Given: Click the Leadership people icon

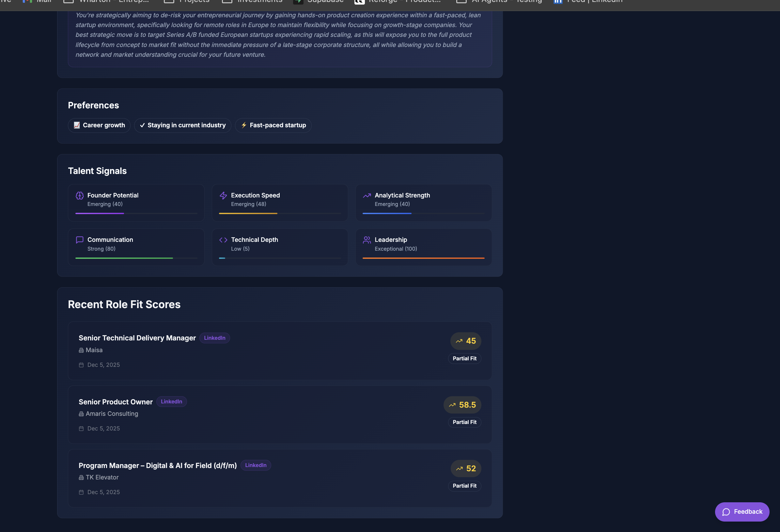Looking at the screenshot, I should (367, 240).
